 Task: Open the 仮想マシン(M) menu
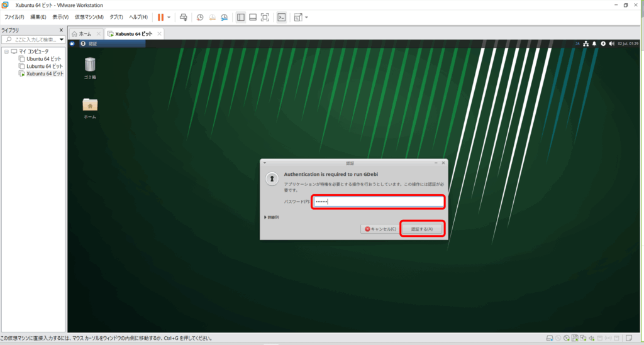(89, 17)
